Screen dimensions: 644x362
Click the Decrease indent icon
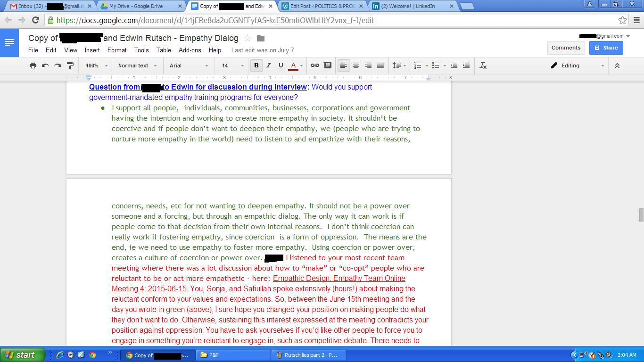pos(454,66)
